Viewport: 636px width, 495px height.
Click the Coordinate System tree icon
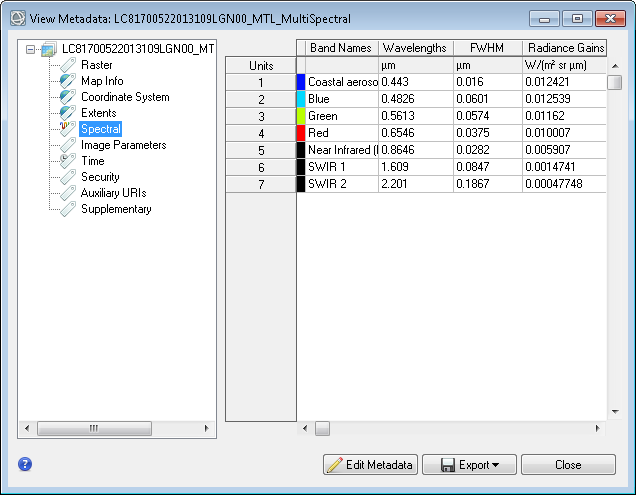68,97
